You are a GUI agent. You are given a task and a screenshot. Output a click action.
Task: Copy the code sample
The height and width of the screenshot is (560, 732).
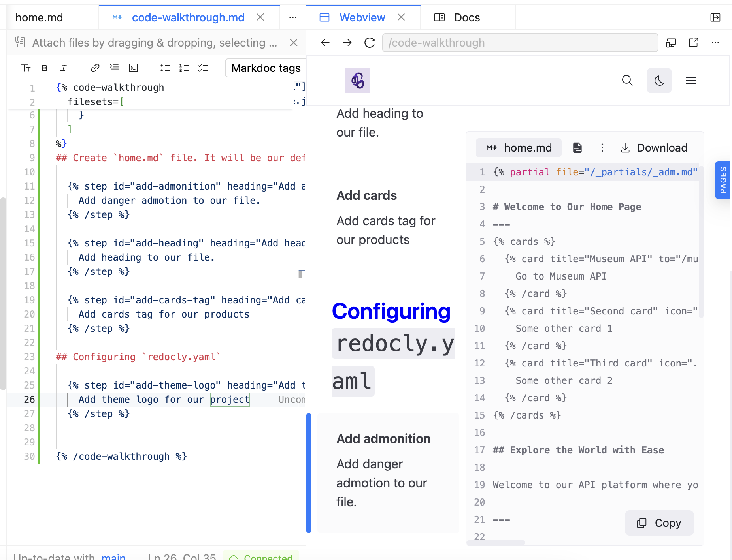(659, 523)
